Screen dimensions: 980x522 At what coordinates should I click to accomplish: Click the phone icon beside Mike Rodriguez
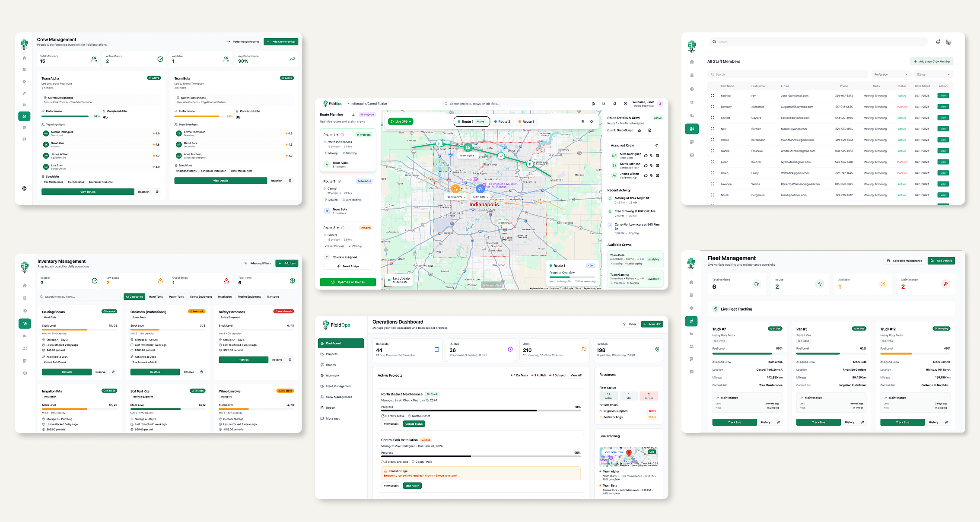point(652,156)
